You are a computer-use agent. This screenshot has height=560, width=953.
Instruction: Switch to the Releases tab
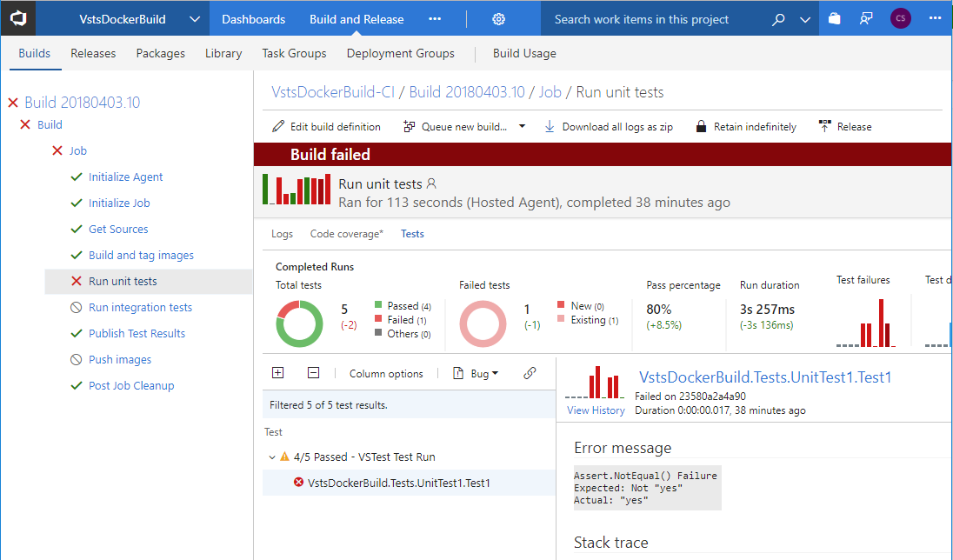tap(93, 54)
